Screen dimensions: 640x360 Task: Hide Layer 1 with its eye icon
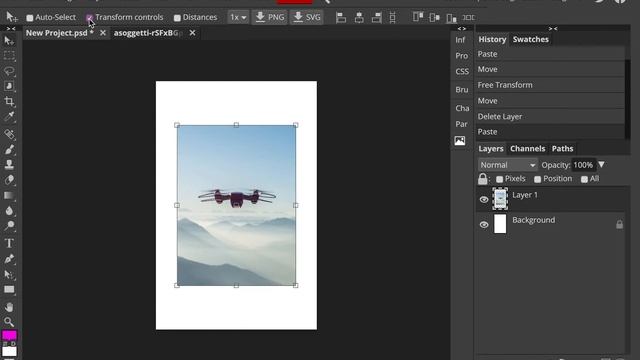484,200
